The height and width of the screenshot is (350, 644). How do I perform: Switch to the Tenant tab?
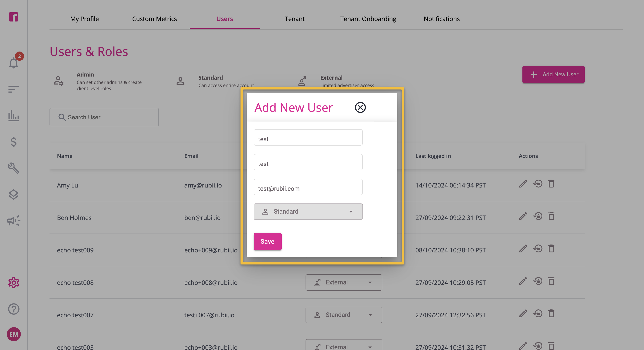coord(295,19)
